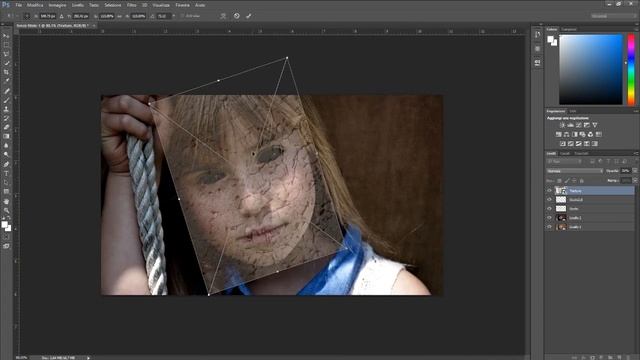Open the Adjustments panel flyout menu
The width and height of the screenshot is (640, 360).
636,111
